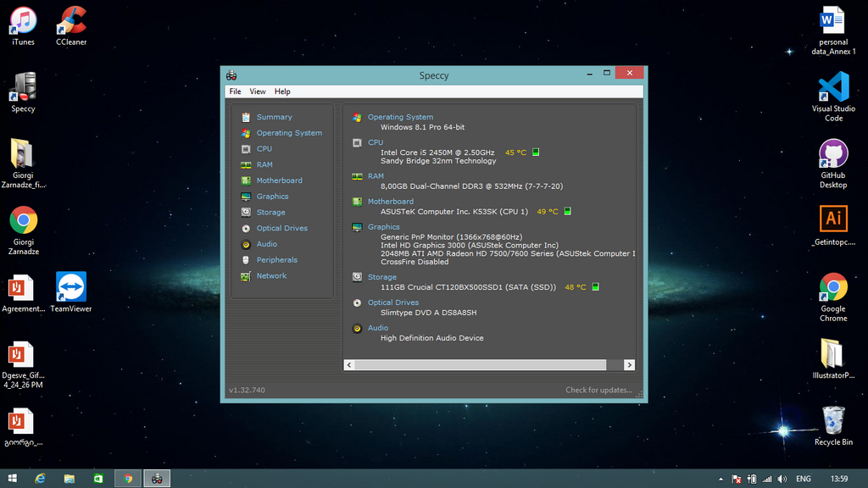The width and height of the screenshot is (868, 488).
Task: Select Storage in the left panel
Action: coord(270,213)
